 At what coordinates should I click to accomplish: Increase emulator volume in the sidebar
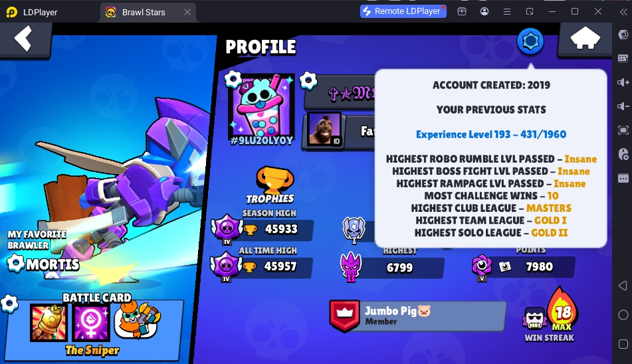click(x=623, y=82)
